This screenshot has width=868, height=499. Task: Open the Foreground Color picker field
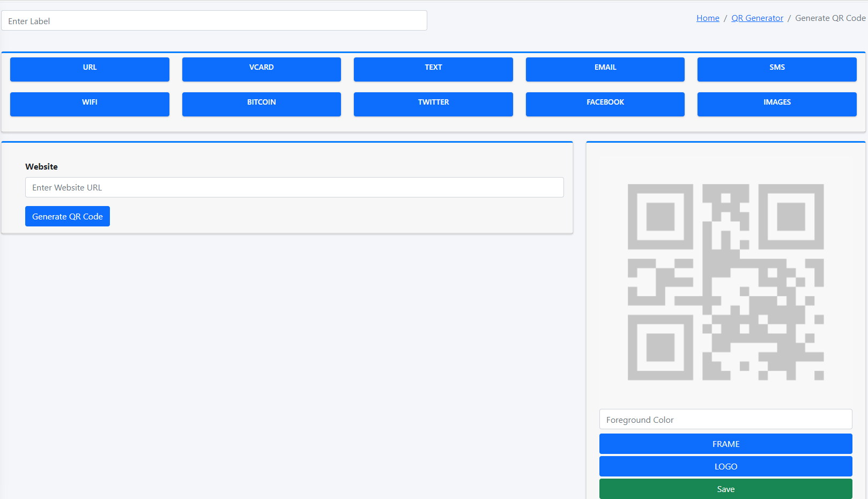pos(725,420)
